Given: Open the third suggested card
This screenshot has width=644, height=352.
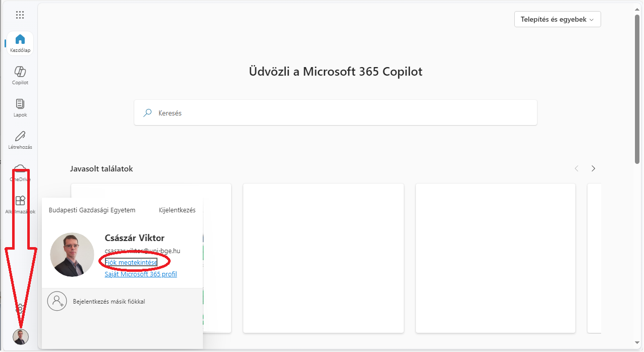Looking at the screenshot, I should click(496, 258).
